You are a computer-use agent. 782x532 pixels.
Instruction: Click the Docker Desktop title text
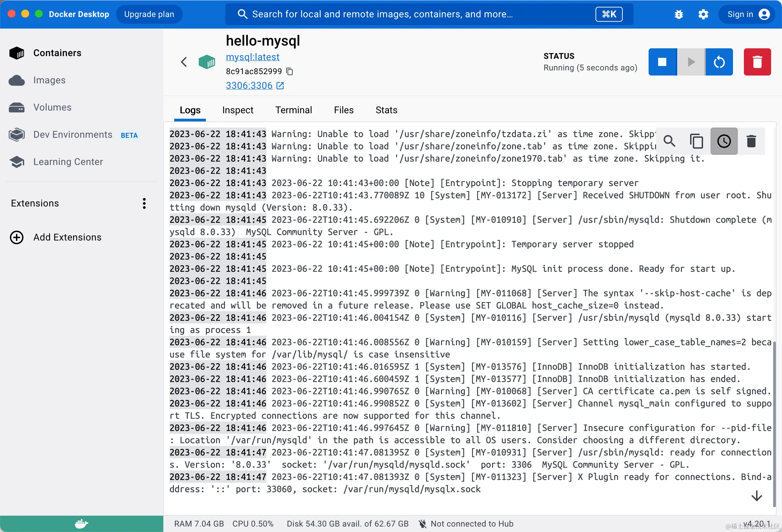click(79, 14)
